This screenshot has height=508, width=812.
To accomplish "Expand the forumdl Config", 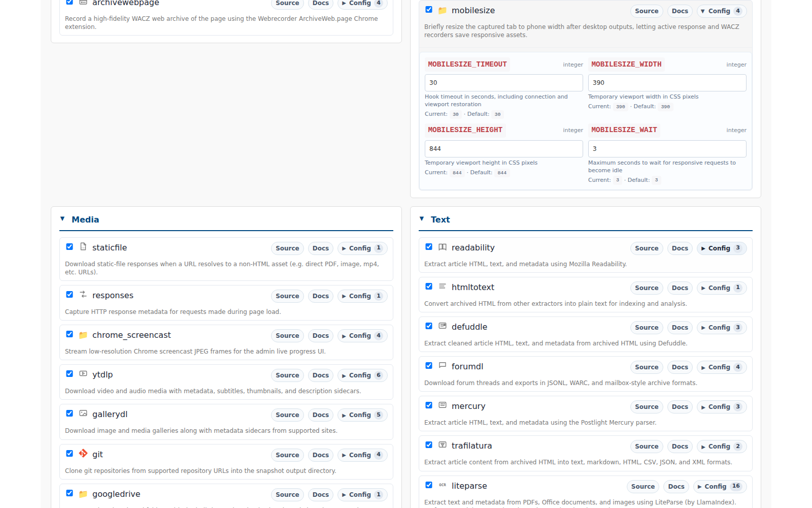I will pyautogui.click(x=721, y=367).
